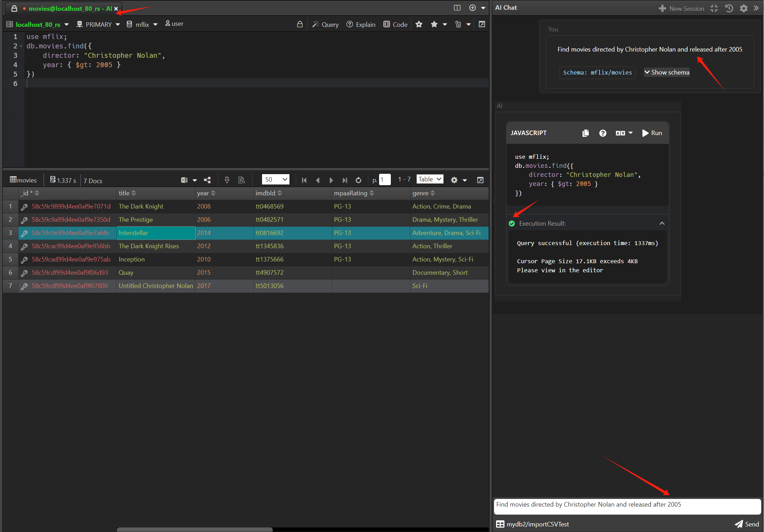The height and width of the screenshot is (532, 764).
Task: Go to first page of results
Action: pyautogui.click(x=304, y=180)
